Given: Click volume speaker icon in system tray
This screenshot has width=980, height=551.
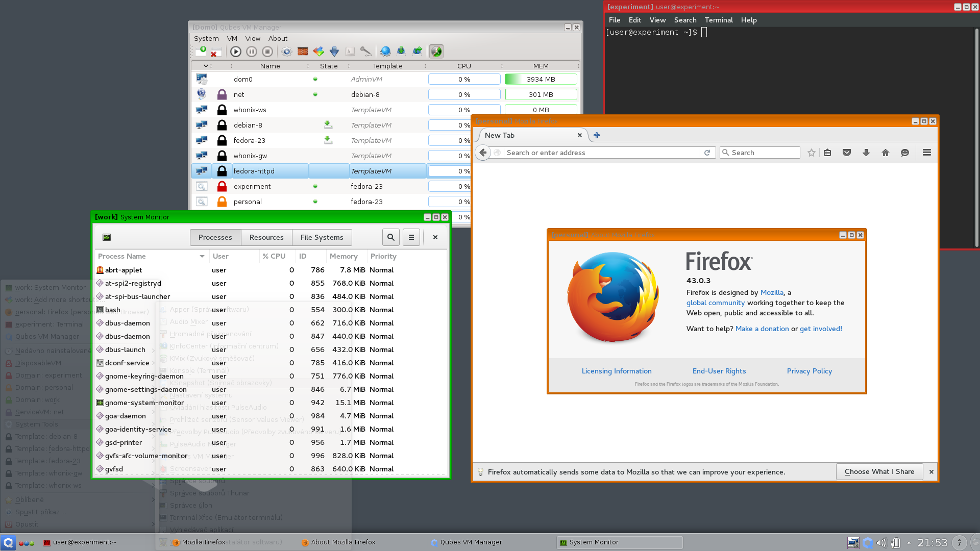Looking at the screenshot, I should point(881,543).
